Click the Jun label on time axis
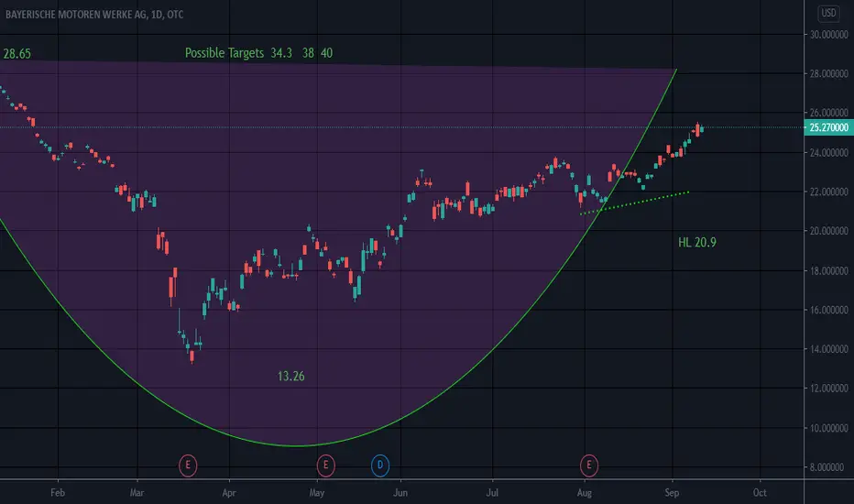 [400, 493]
